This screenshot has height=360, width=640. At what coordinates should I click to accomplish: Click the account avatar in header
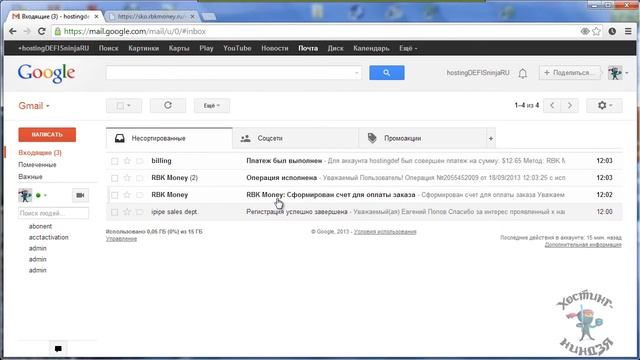615,73
